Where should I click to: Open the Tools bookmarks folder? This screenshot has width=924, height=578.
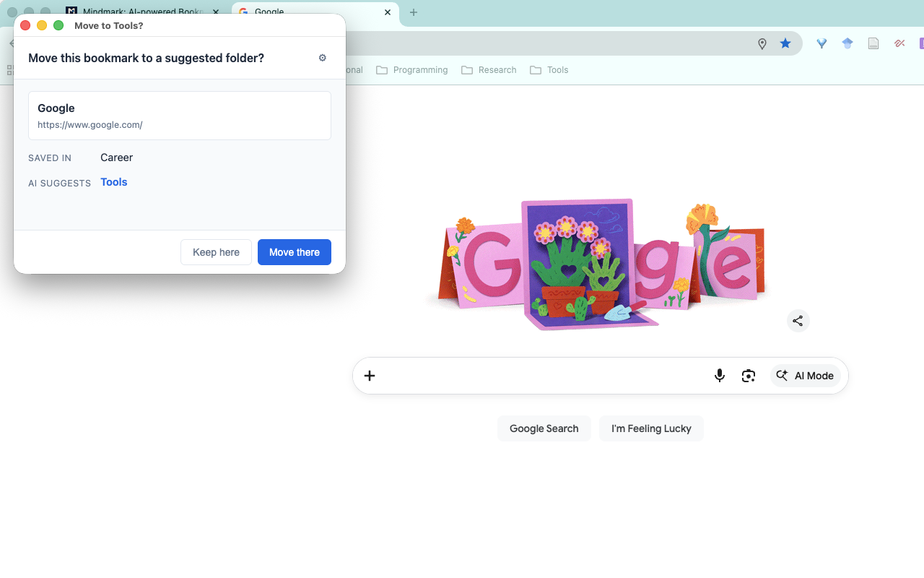[549, 70]
